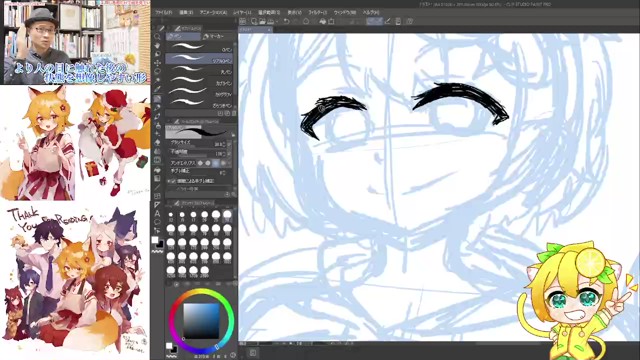Tick the speed-based stabilization checkbox
Screen dimensions: 640x360
point(173,181)
